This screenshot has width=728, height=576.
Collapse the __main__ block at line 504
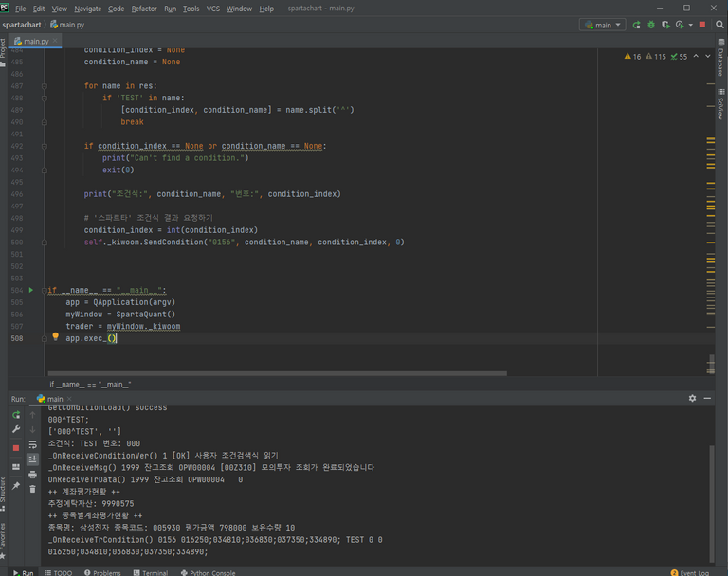tap(45, 291)
